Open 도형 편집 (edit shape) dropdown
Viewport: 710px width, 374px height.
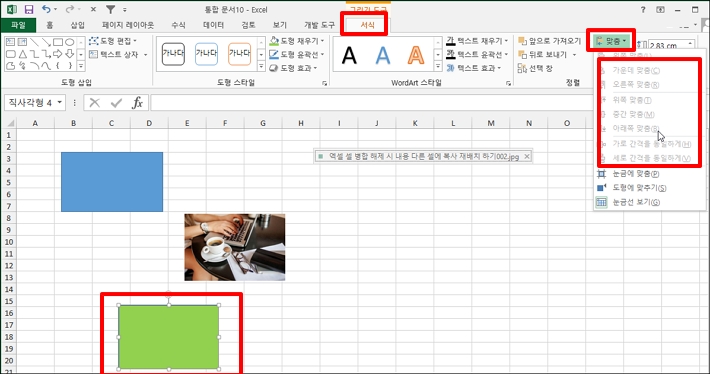tap(113, 41)
